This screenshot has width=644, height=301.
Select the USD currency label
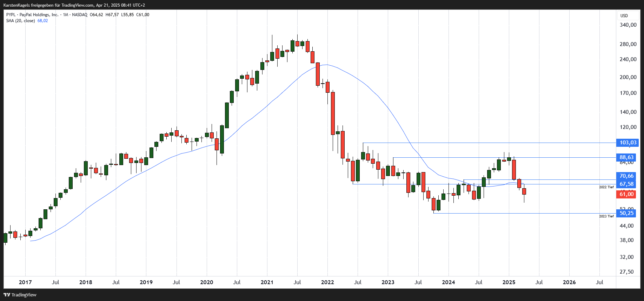tap(624, 16)
